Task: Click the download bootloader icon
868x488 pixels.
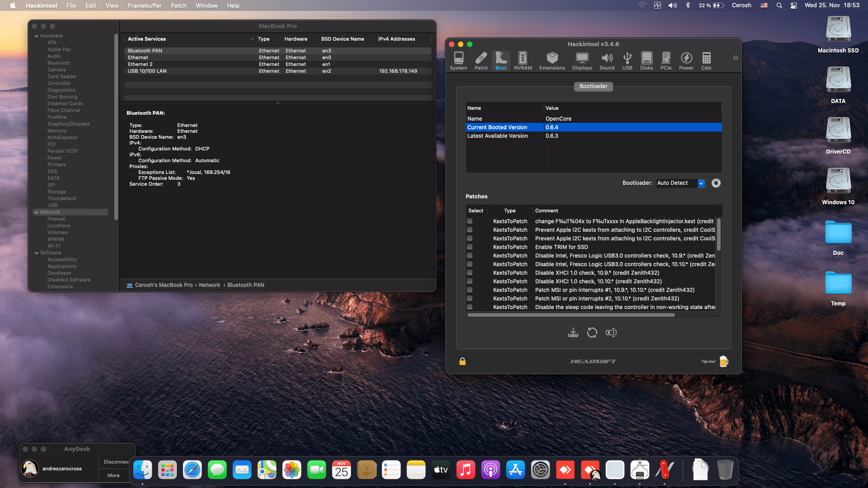Action: click(x=573, y=333)
